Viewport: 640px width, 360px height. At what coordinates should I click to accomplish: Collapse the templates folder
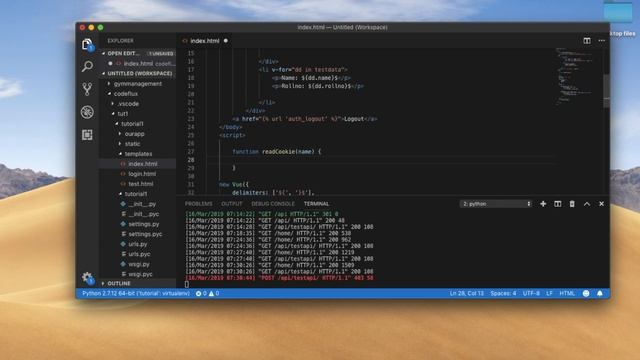tap(138, 153)
